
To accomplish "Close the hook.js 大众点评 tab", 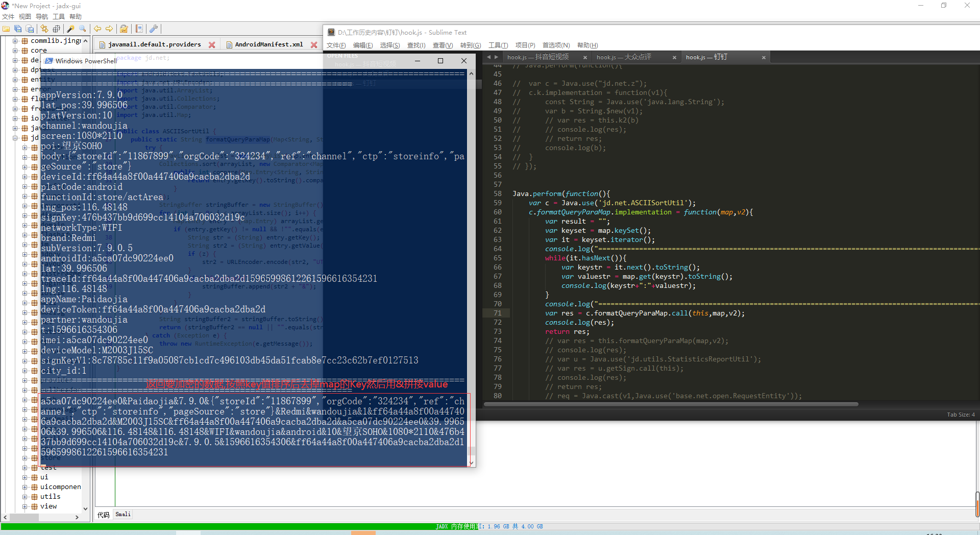I will (674, 58).
